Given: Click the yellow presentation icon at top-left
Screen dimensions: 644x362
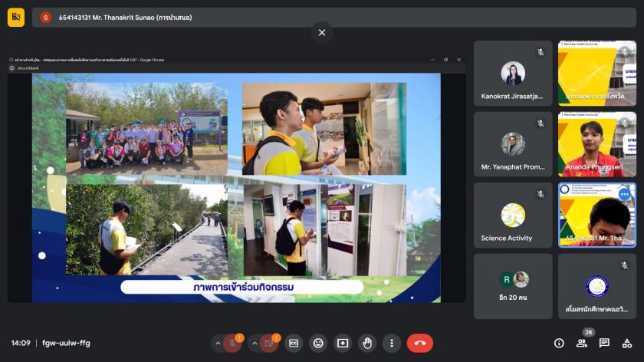Looking at the screenshot, I should tap(16, 17).
